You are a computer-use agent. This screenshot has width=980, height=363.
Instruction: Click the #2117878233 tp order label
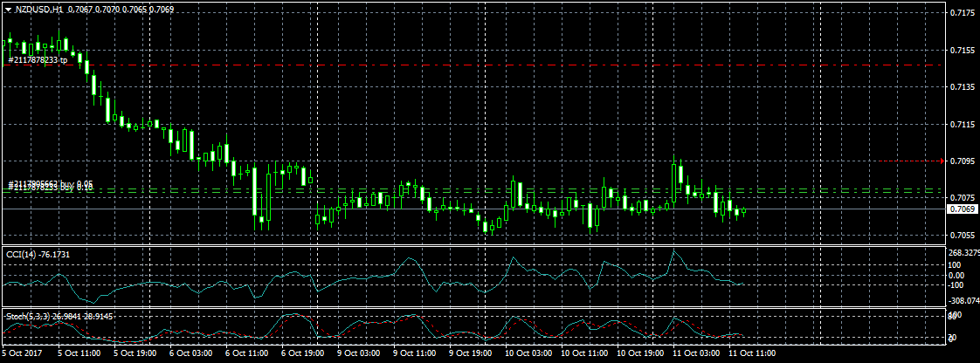click(x=38, y=60)
